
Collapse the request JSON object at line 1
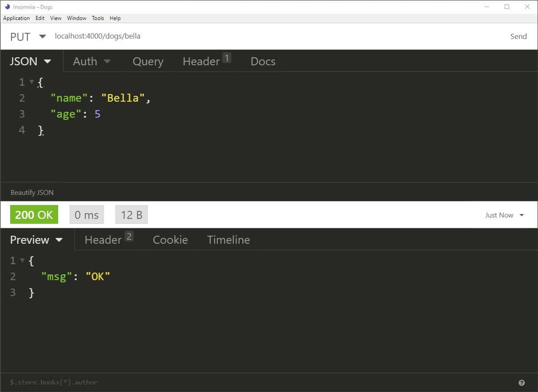[x=32, y=82]
